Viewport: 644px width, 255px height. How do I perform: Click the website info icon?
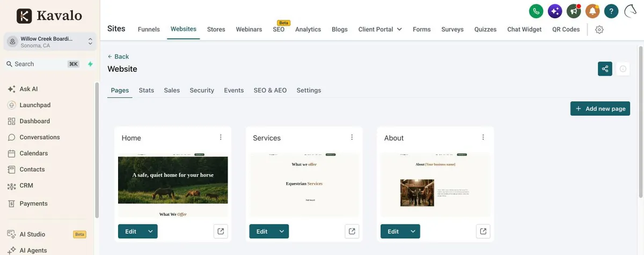(623, 69)
